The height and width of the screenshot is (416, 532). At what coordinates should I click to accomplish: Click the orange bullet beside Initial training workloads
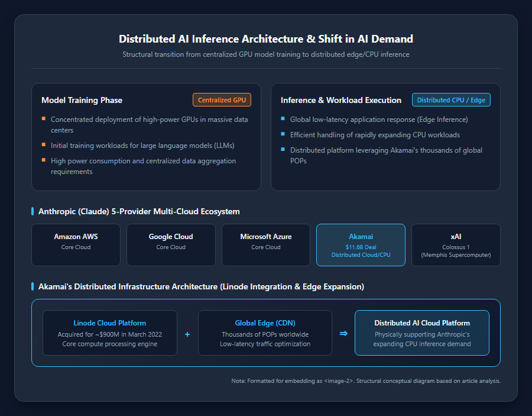pos(43,144)
